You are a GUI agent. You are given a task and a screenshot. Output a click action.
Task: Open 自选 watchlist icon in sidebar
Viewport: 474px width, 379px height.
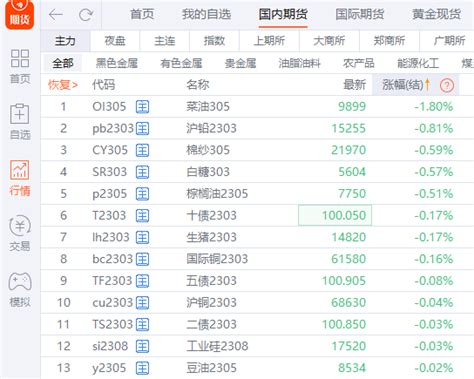pos(20,114)
